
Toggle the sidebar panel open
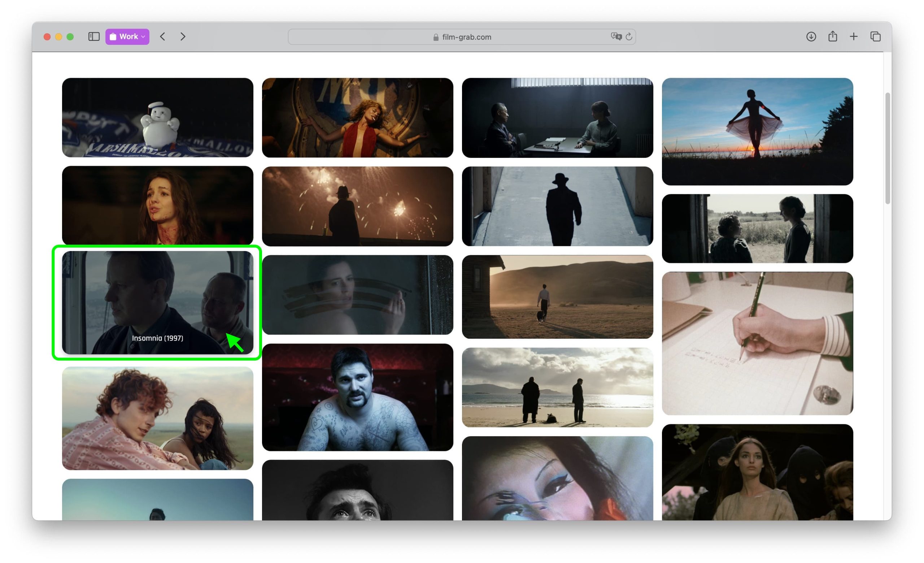coord(94,36)
